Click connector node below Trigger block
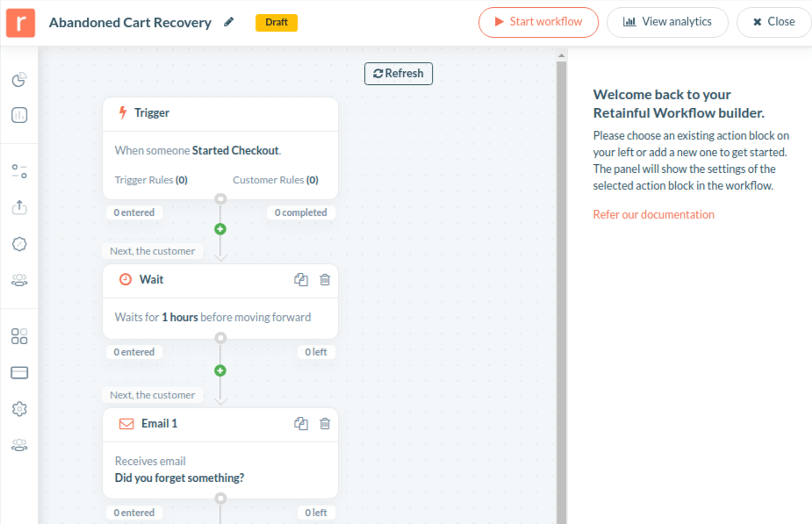This screenshot has width=812, height=524. [220, 199]
